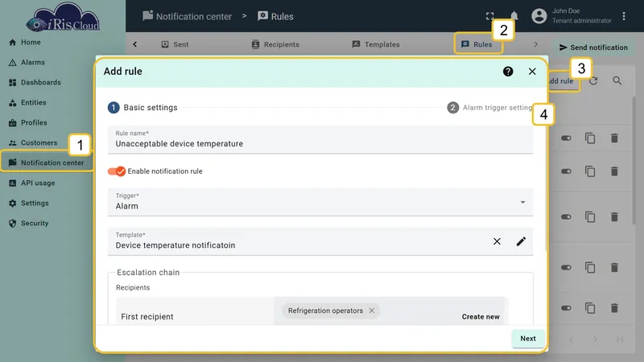Remove the Refrigeration operators chip
The image size is (644, 362).
371,311
